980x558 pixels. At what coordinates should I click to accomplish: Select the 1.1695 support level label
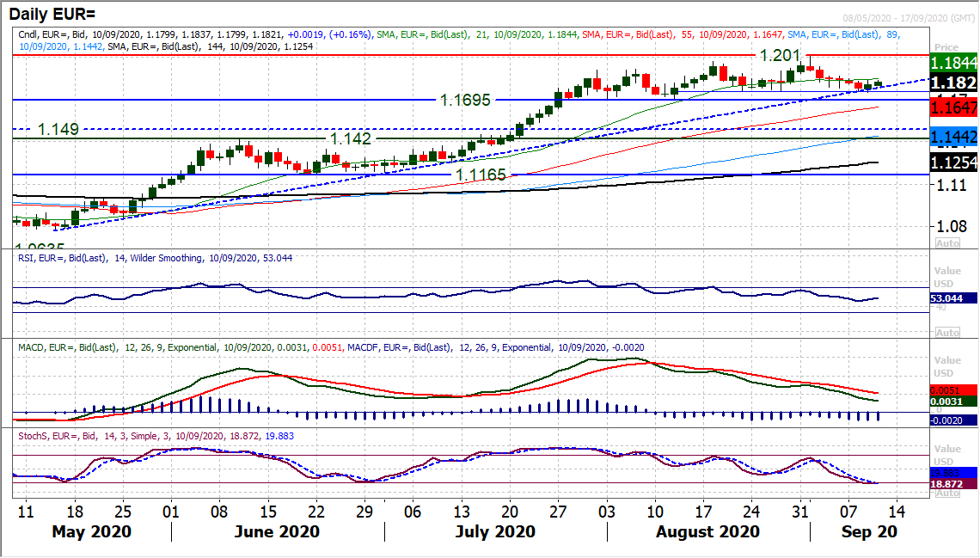pyautogui.click(x=465, y=100)
